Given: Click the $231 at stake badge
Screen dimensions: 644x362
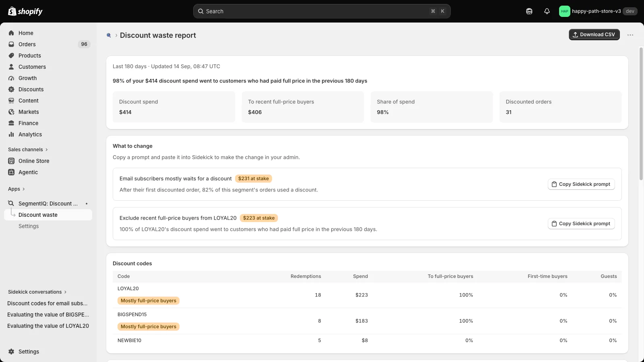Looking at the screenshot, I should [x=254, y=179].
